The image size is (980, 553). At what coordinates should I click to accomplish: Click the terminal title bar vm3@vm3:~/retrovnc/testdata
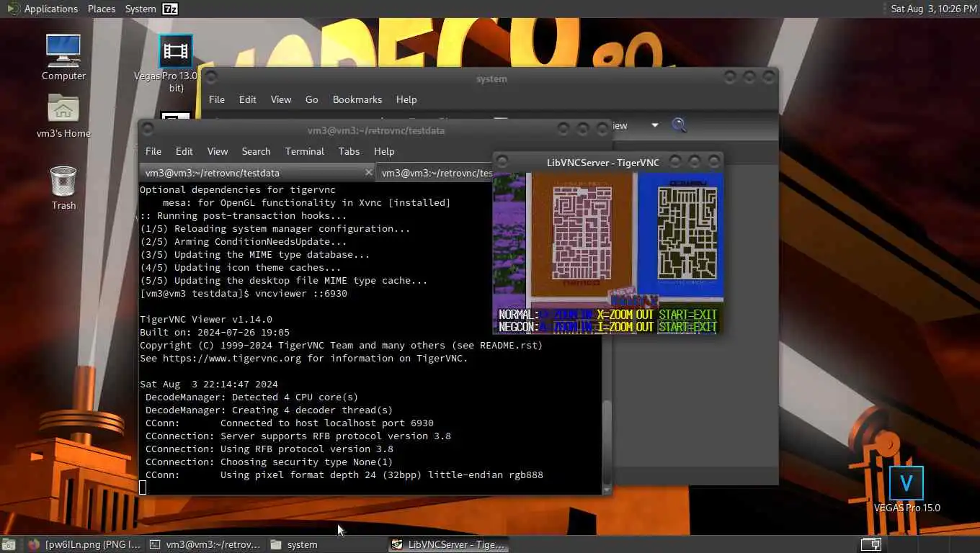[376, 130]
